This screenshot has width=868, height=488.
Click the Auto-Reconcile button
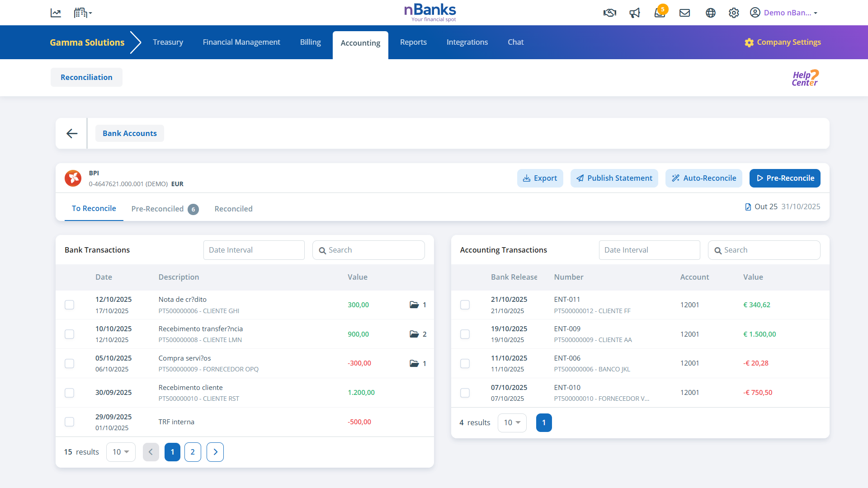[703, 178]
